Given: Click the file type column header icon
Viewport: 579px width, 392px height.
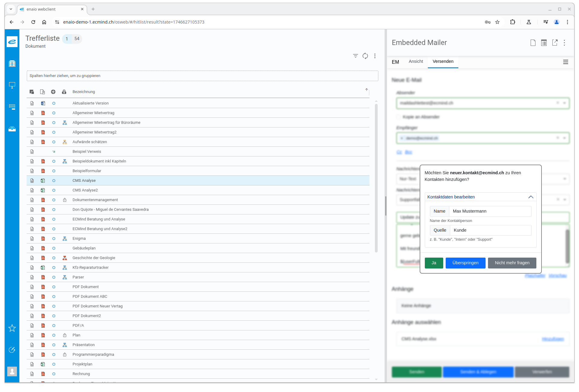Looking at the screenshot, I should (43, 92).
